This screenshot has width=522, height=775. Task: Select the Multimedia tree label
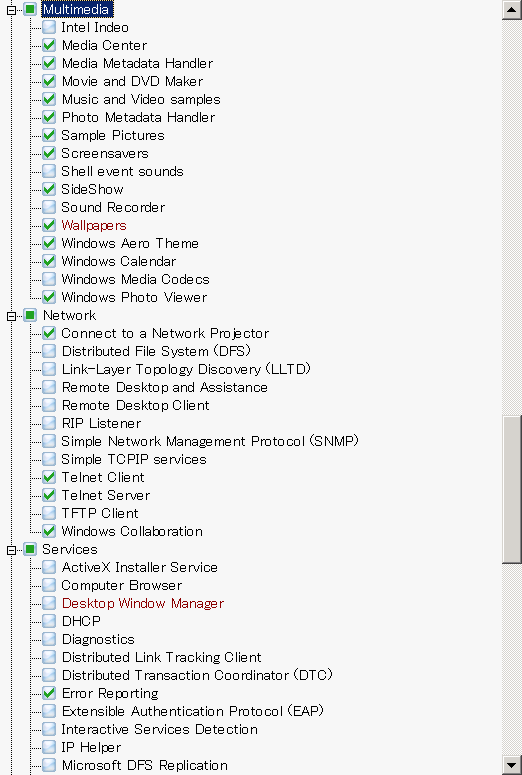(x=76, y=9)
